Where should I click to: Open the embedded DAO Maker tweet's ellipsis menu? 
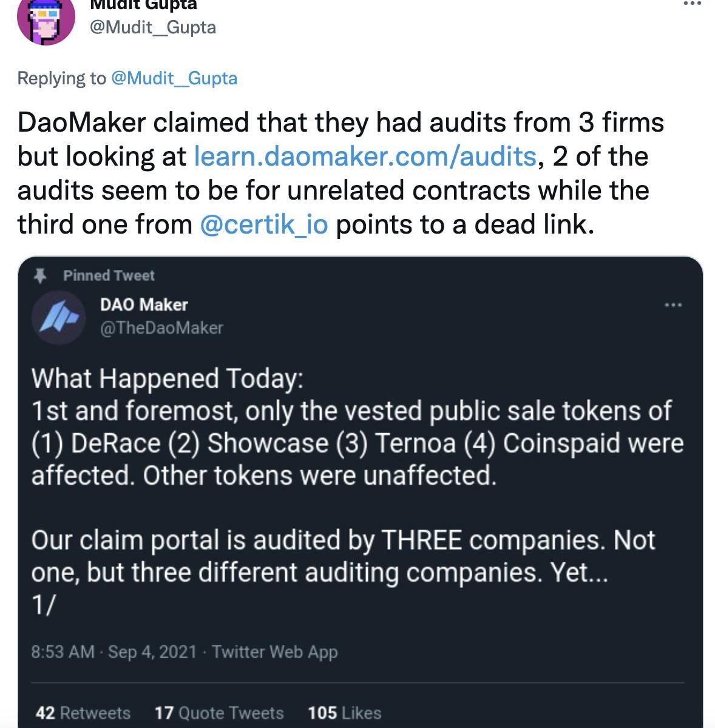(x=673, y=305)
